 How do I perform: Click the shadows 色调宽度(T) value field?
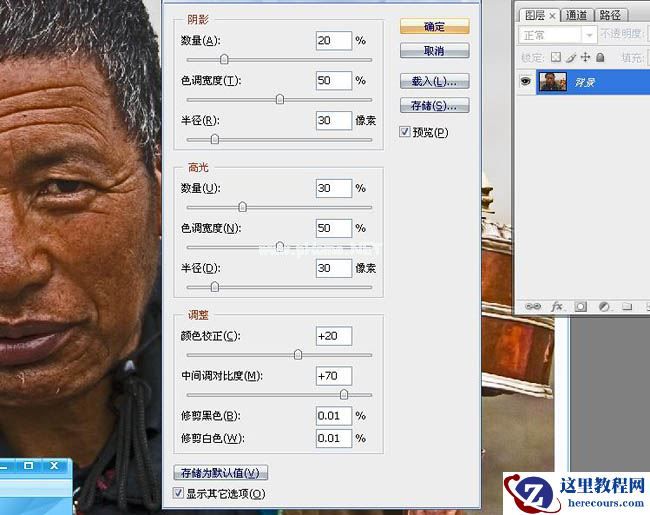coord(334,80)
